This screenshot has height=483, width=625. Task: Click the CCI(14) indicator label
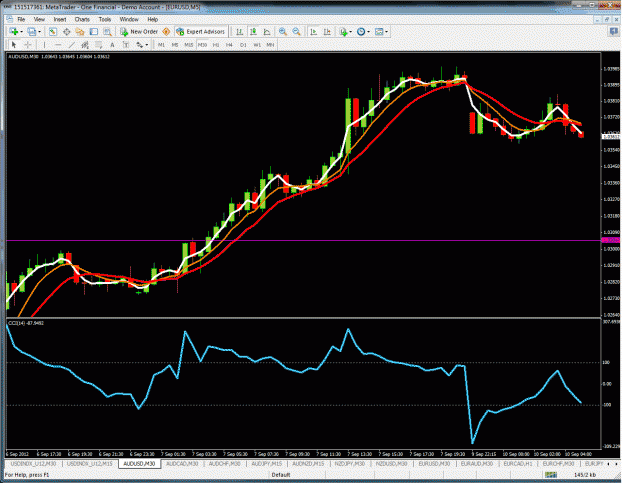[26, 323]
